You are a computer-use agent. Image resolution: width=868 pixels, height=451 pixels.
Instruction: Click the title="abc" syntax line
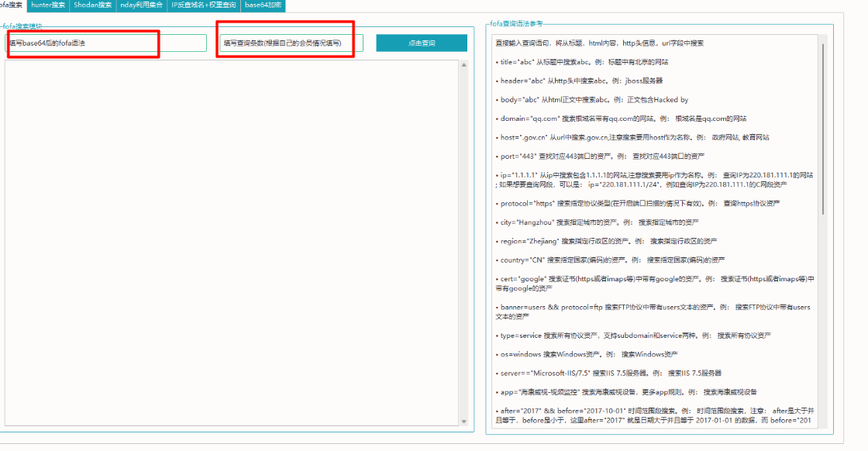[x=582, y=62]
